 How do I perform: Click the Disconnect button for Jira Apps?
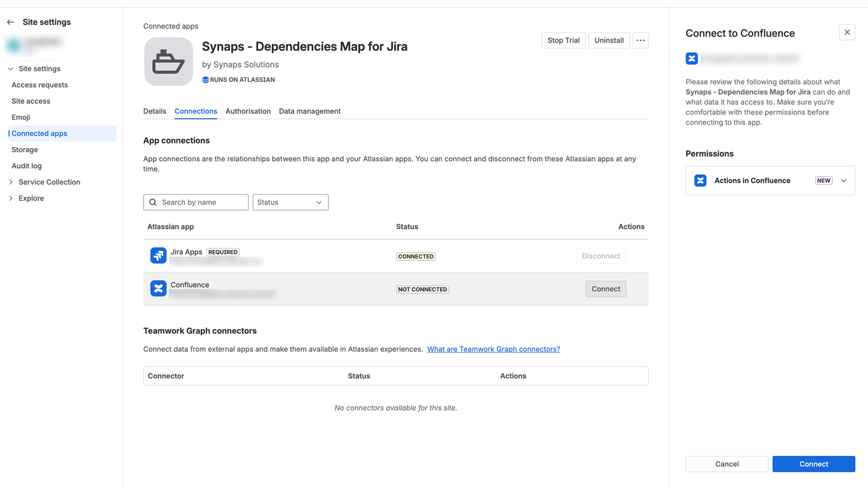click(x=601, y=256)
